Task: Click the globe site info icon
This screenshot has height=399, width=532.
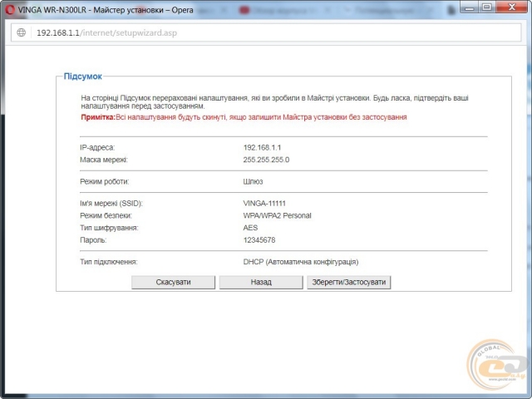Action: click(x=22, y=32)
